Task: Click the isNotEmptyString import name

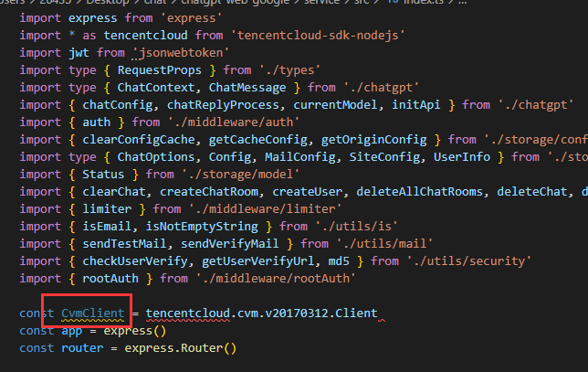Action: [202, 227]
